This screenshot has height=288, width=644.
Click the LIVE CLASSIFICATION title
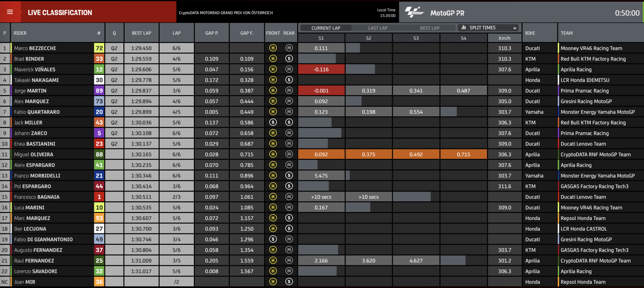60,12
